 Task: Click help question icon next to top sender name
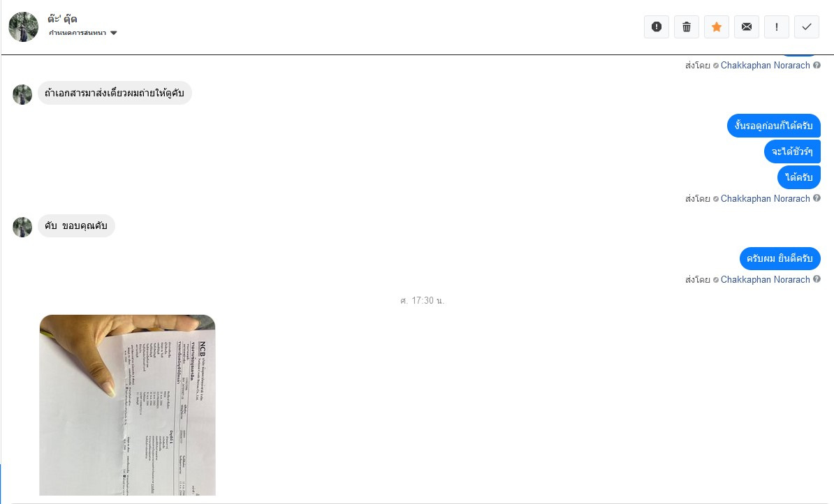817,66
